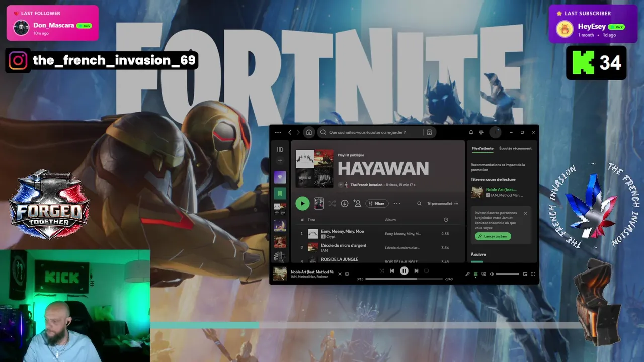Create new playlist with plus in sidebar
This screenshot has height=362, width=644.
pos(280,161)
